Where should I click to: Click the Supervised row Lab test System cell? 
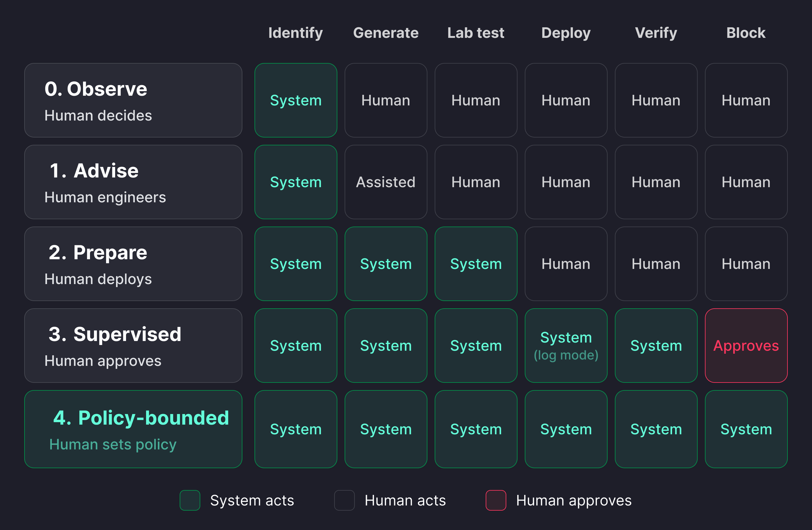476,346
